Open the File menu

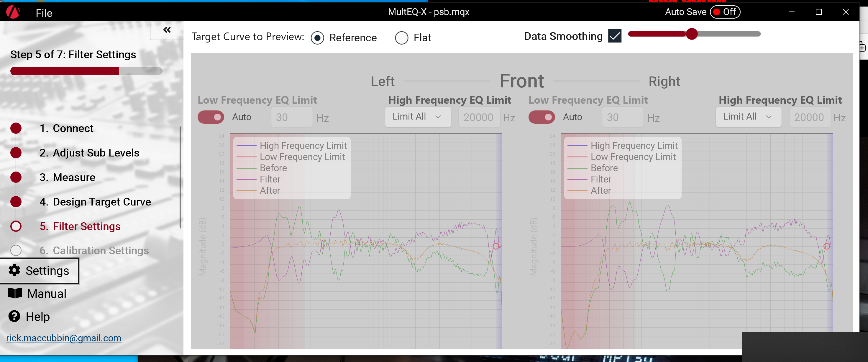coord(44,13)
